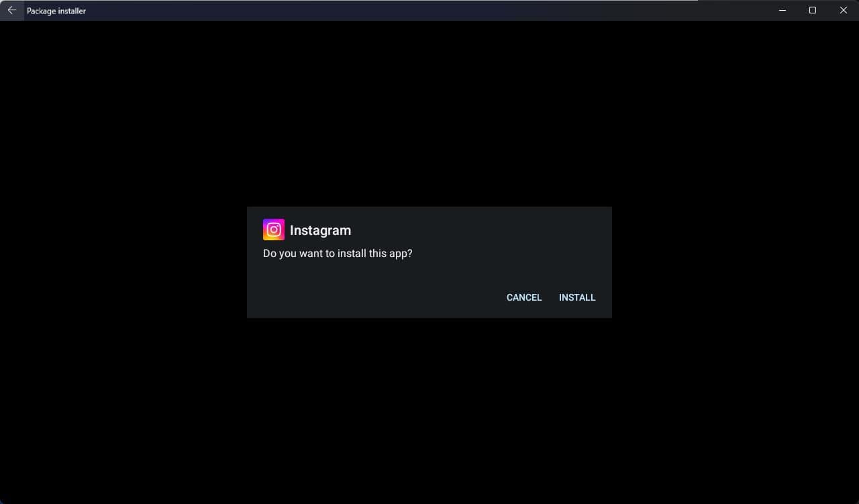Click the back arrow in title bar
This screenshot has height=504, width=859.
[x=11, y=11]
